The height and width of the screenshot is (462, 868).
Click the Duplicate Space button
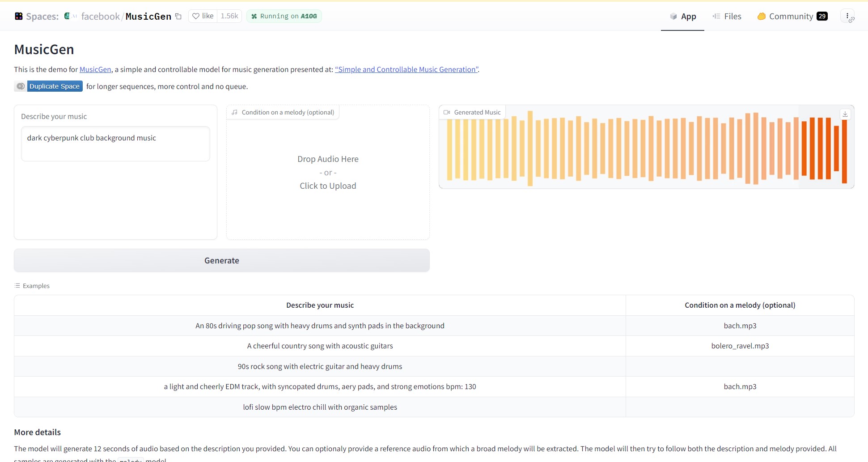click(48, 86)
